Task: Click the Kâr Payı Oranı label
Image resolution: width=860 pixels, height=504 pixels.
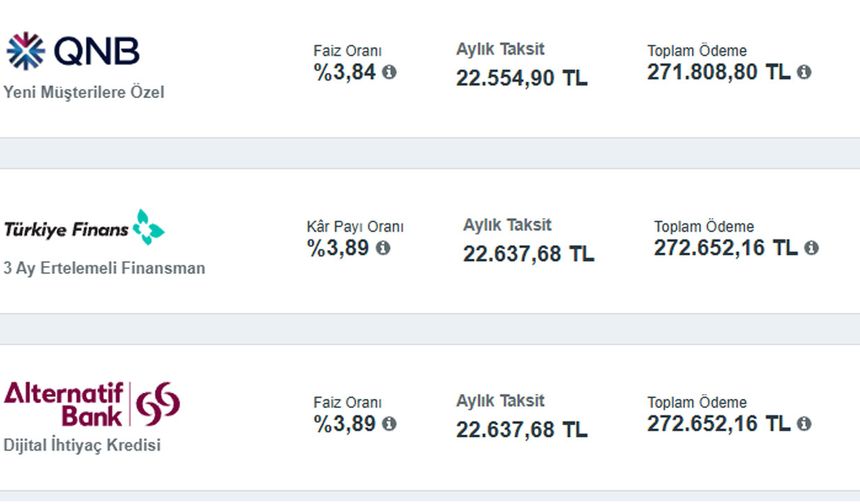Action: (355, 227)
